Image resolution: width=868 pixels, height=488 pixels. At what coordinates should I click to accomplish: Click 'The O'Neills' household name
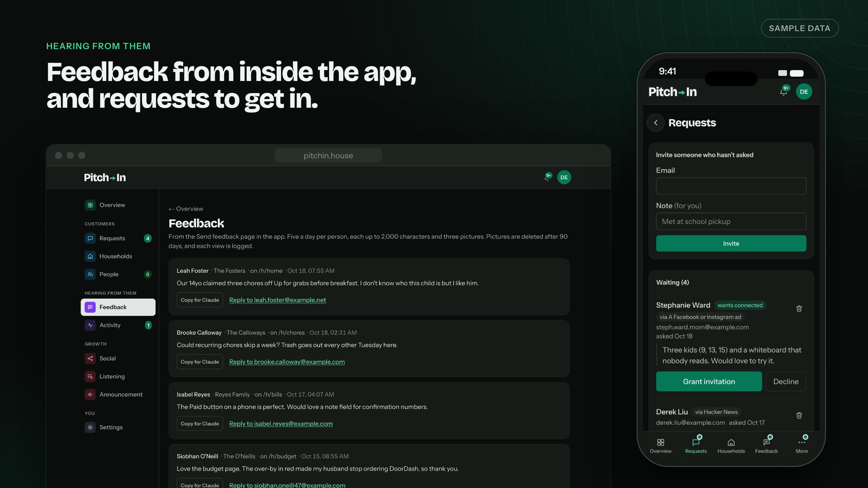pyautogui.click(x=239, y=456)
